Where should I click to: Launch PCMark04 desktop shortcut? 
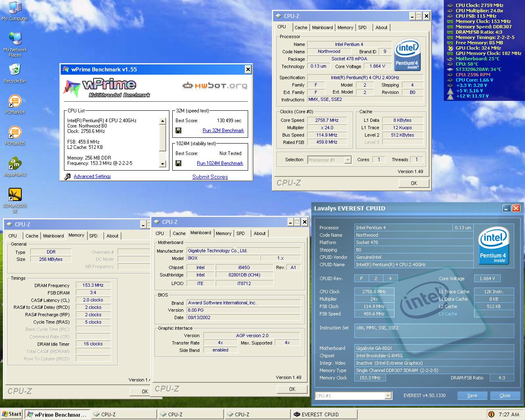[x=15, y=104]
